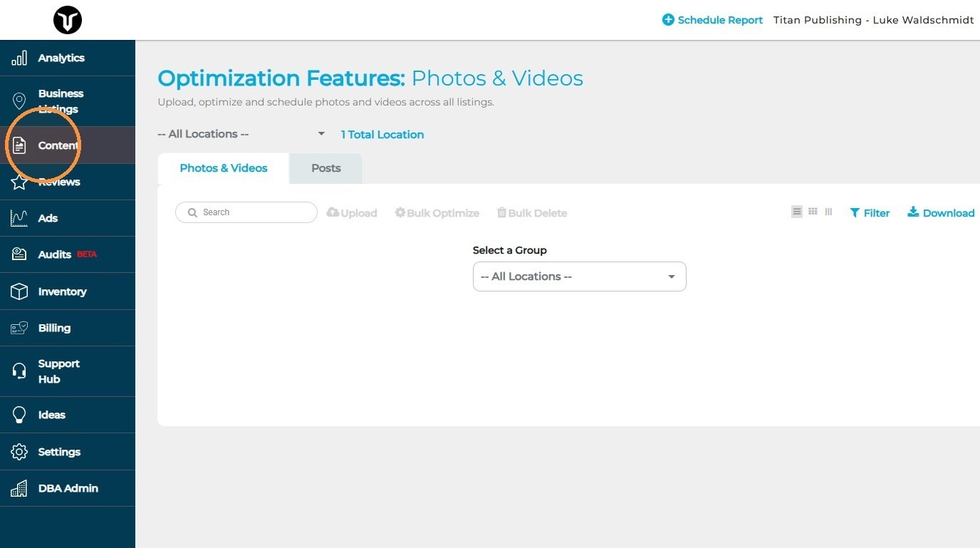The image size is (980, 548).
Task: Click the Ads line graph icon
Action: pos(19,218)
